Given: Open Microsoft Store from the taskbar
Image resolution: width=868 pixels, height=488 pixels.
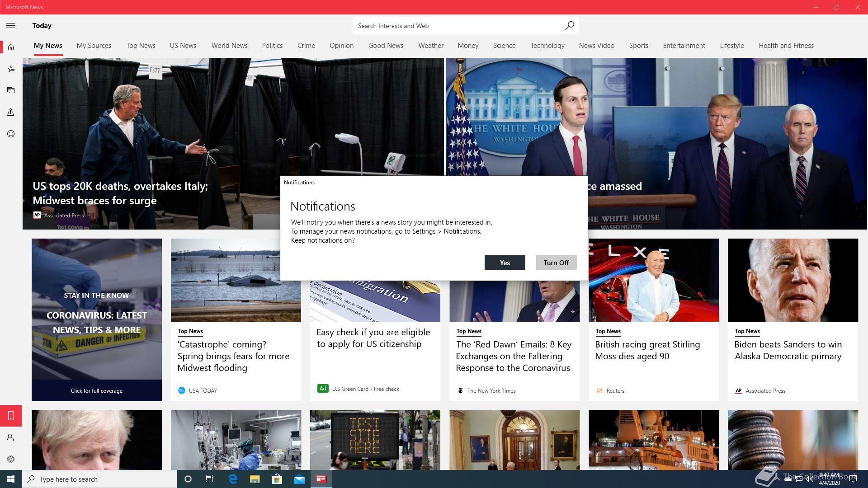Looking at the screenshot, I should pos(277,479).
